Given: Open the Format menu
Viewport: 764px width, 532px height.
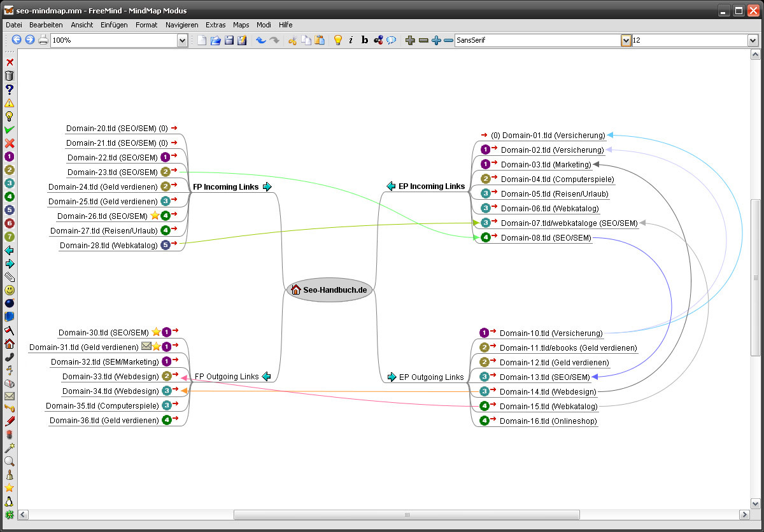Looking at the screenshot, I should pyautogui.click(x=146, y=25).
